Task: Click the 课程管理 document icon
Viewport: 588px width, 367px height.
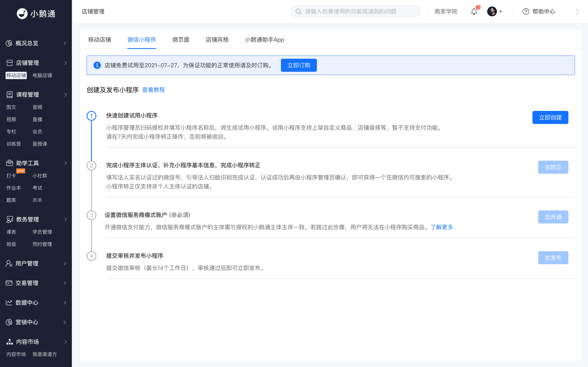Action: [x=9, y=95]
